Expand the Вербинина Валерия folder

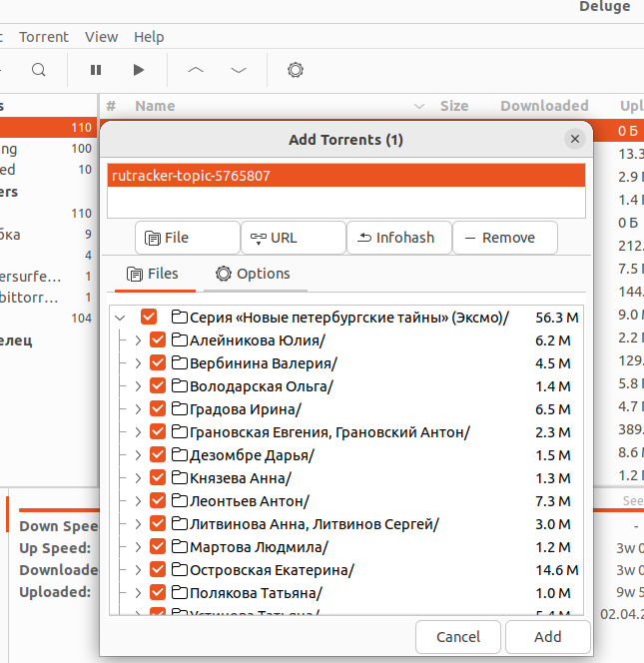click(x=138, y=363)
